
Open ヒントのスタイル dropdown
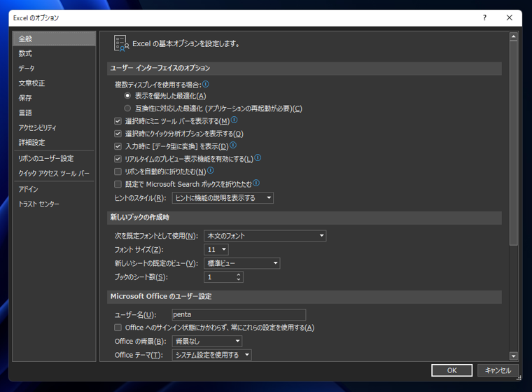click(x=223, y=198)
